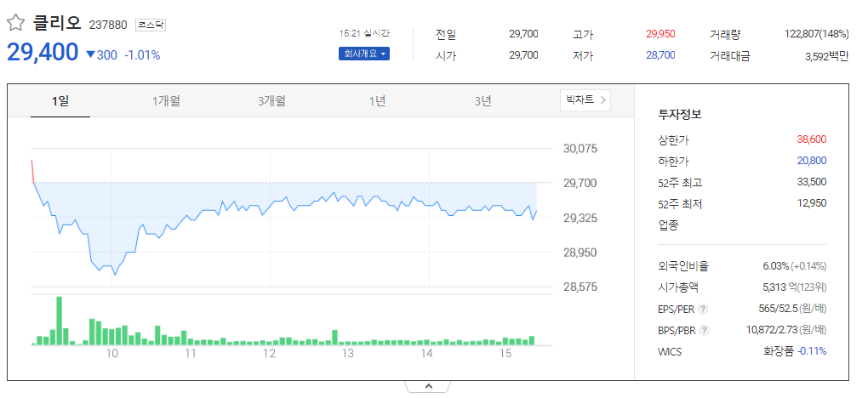Screen dimensions: 868x398
Task: Click the lowest dip in price line
Action: [x=115, y=274]
